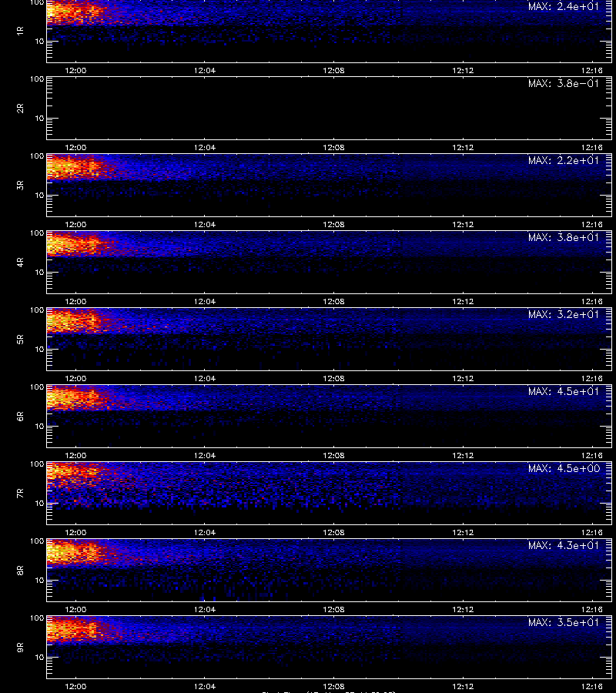Select the MAX: 2.4e+01 readout
This screenshot has height=693, width=616.
click(x=564, y=7)
